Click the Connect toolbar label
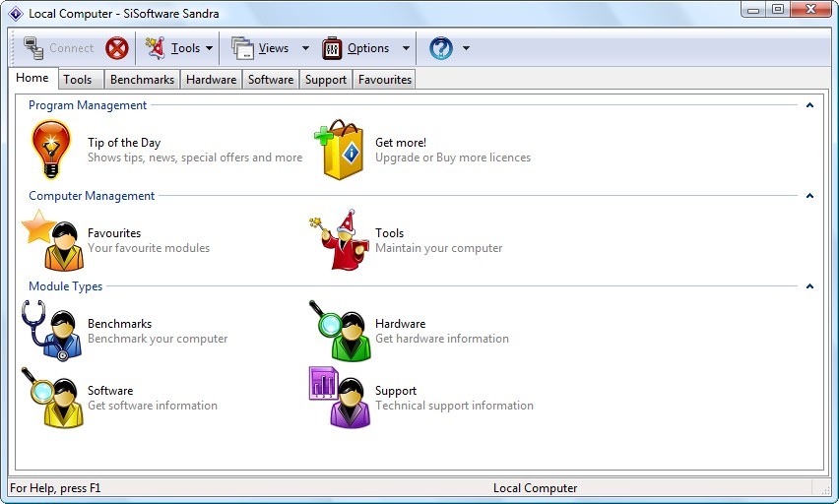This screenshot has width=839, height=504. [x=71, y=48]
